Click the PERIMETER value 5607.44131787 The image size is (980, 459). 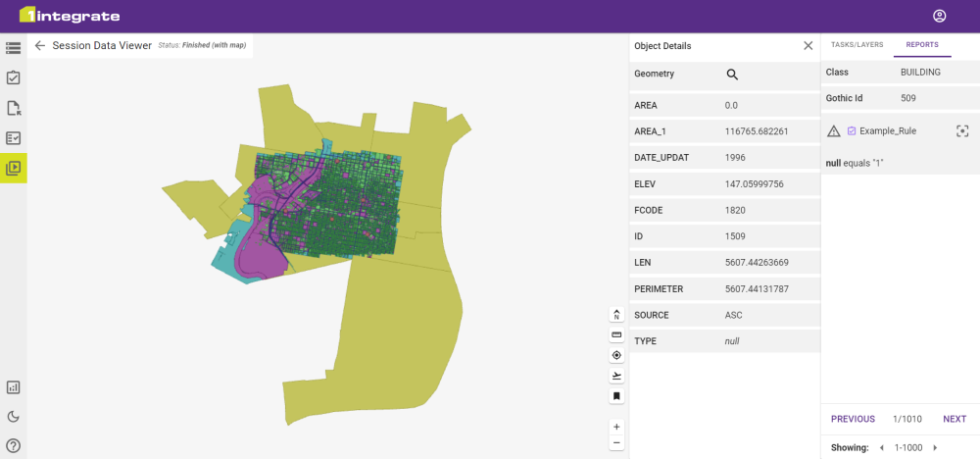pyautogui.click(x=757, y=289)
